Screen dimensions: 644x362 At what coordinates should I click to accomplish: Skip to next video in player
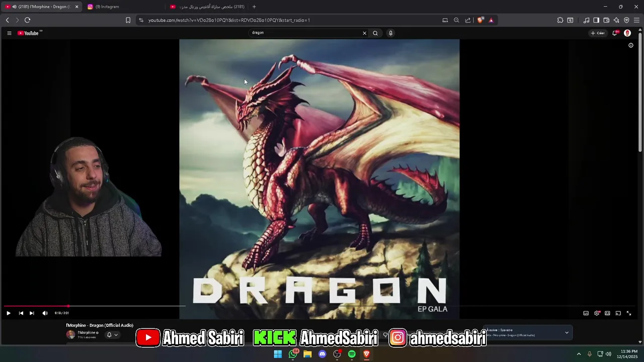32,313
